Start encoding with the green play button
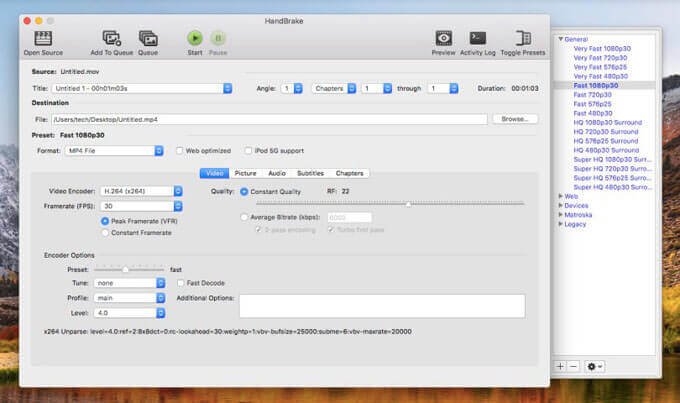This screenshot has width=680, height=403. (x=195, y=38)
